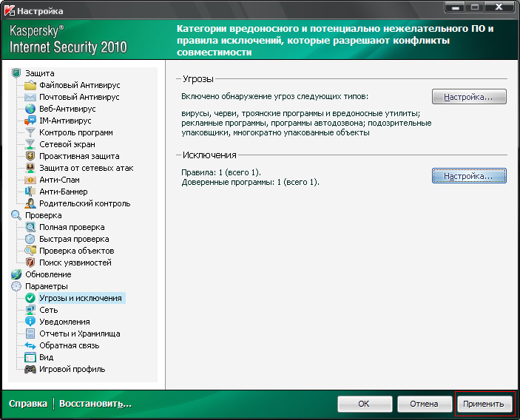The height and width of the screenshot is (420, 520).
Task: Open Контроль программ section
Action: 76,132
